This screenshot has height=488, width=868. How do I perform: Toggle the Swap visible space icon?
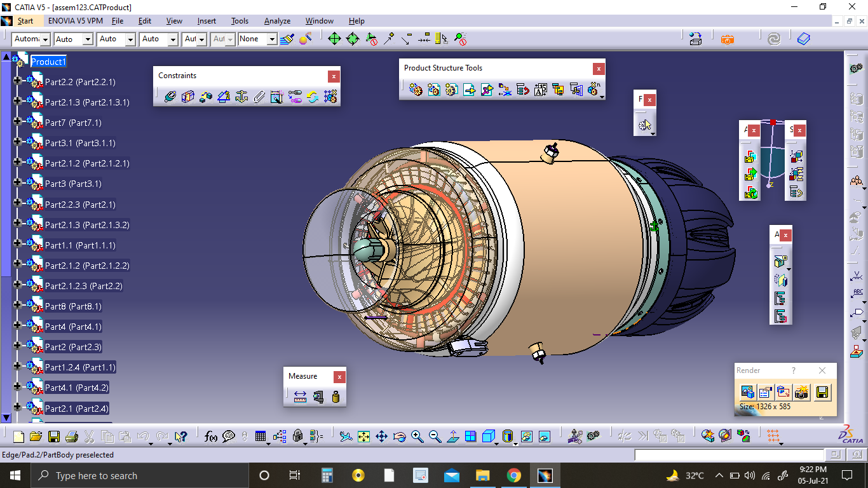(544, 437)
